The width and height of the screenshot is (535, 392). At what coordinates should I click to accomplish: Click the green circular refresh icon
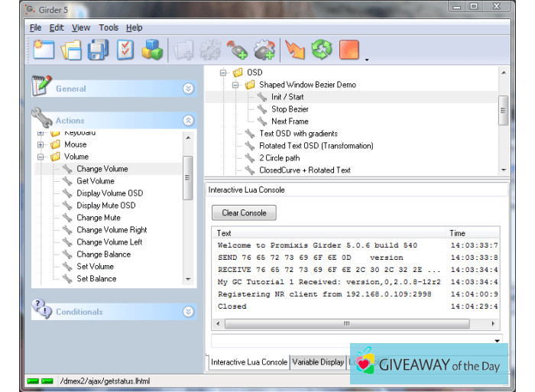tap(321, 50)
